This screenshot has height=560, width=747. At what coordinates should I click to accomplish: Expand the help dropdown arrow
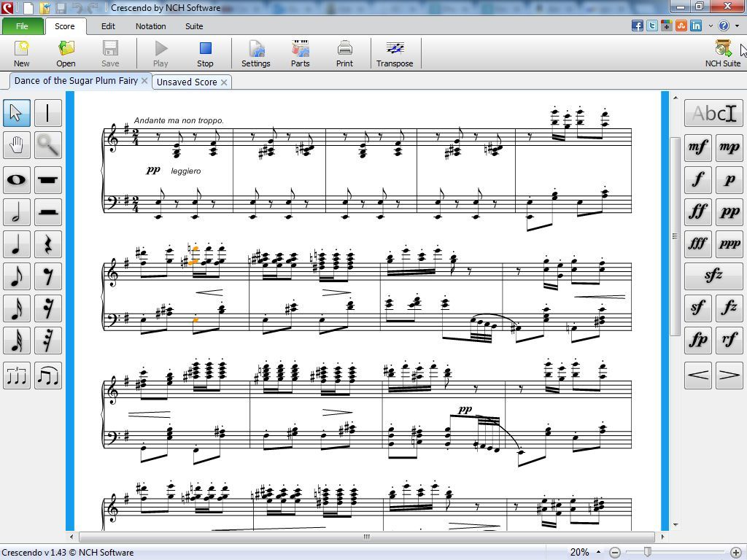(x=737, y=26)
